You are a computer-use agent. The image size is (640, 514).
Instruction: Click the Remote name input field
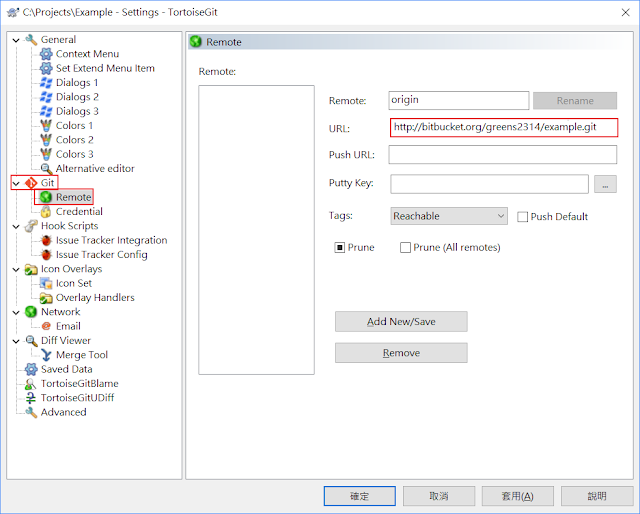click(x=459, y=100)
